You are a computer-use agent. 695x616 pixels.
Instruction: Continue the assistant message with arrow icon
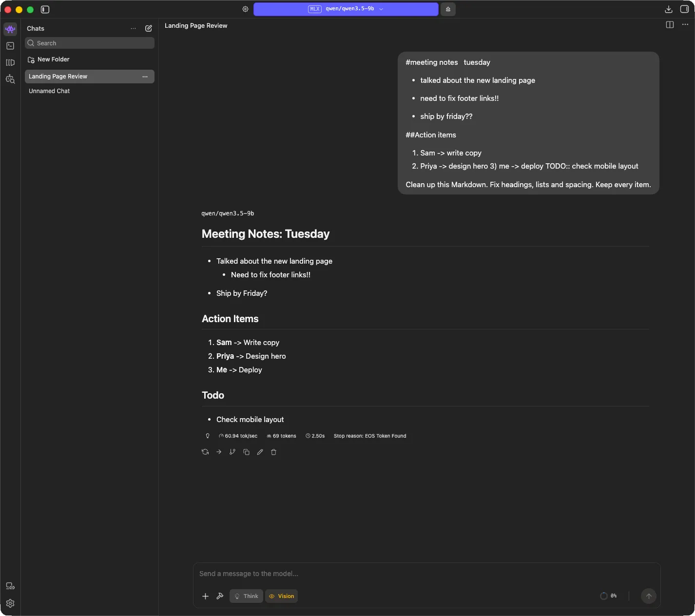coord(219,452)
